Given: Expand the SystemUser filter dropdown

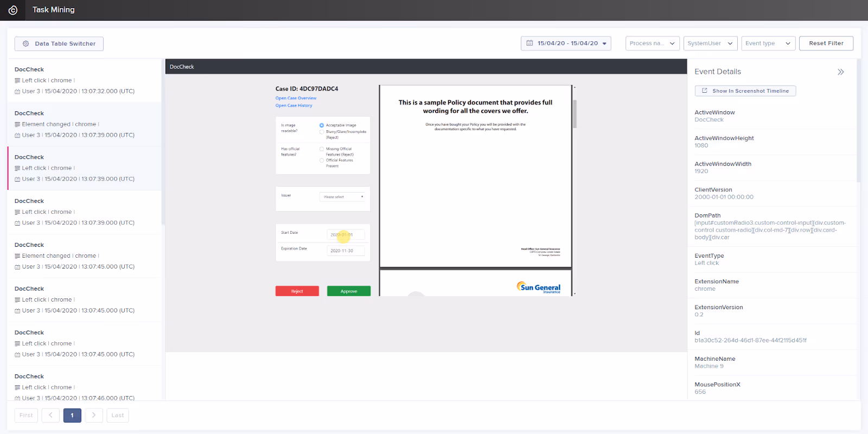Looking at the screenshot, I should click(710, 43).
